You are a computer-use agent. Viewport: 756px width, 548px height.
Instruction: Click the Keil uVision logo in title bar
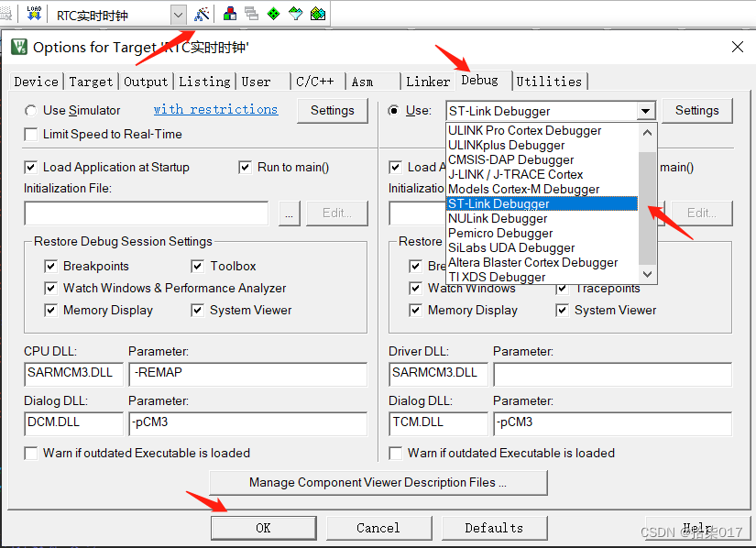coord(19,47)
